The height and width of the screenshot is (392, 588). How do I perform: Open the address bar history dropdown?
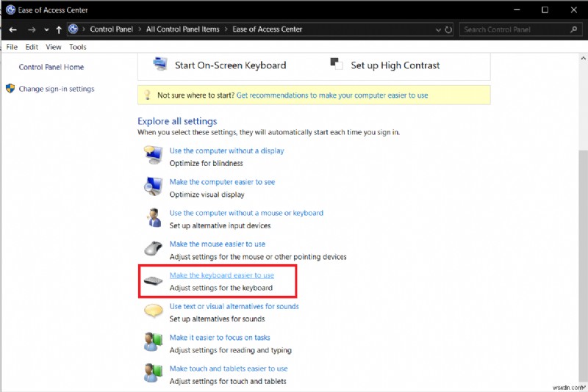point(438,29)
